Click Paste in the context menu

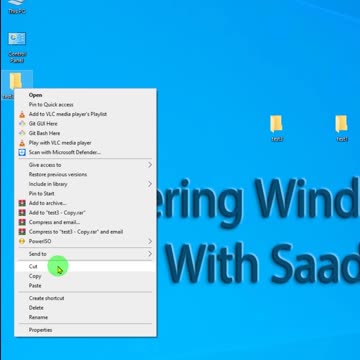(x=85, y=286)
